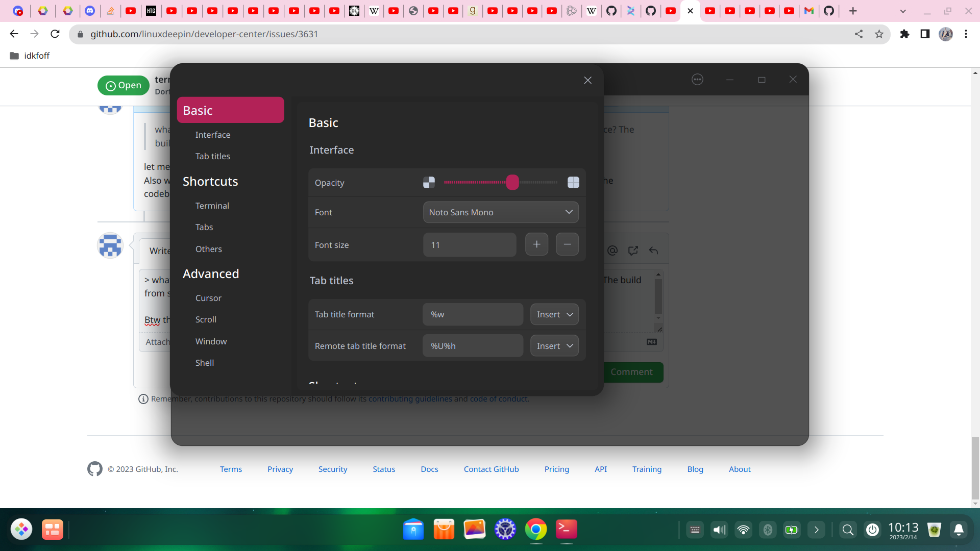Image resolution: width=980 pixels, height=551 pixels.
Task: Click the Wi-Fi icon in the system tray
Action: pos(744,530)
